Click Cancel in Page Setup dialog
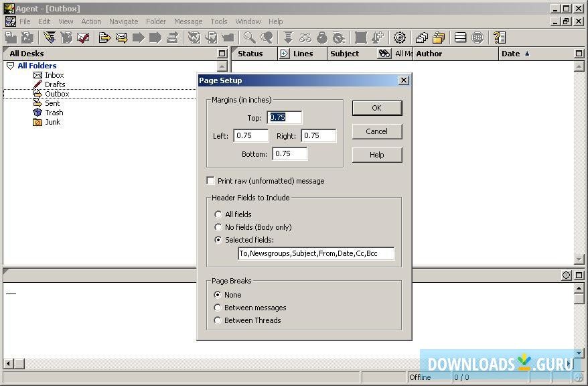The image size is (588, 386). coord(376,131)
